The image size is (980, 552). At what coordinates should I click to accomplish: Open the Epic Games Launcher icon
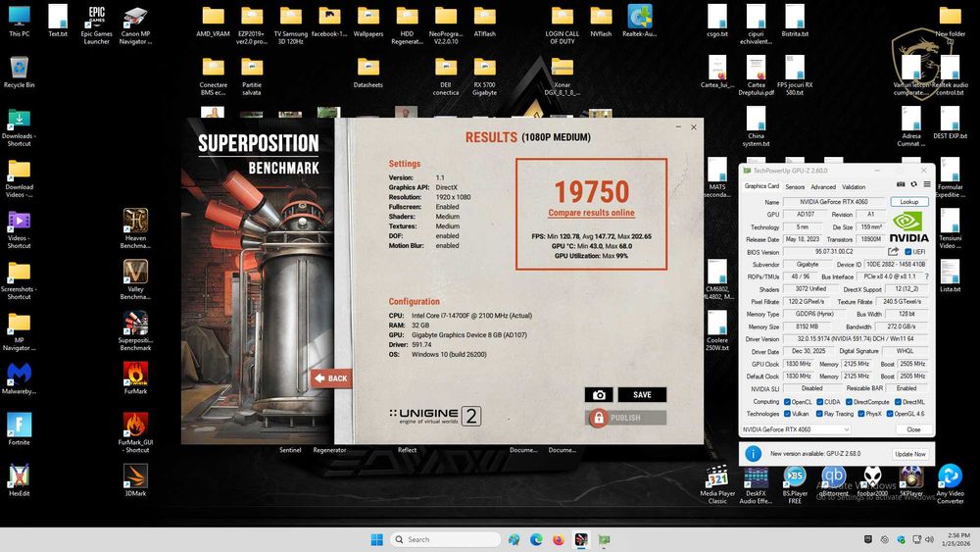coord(97,25)
